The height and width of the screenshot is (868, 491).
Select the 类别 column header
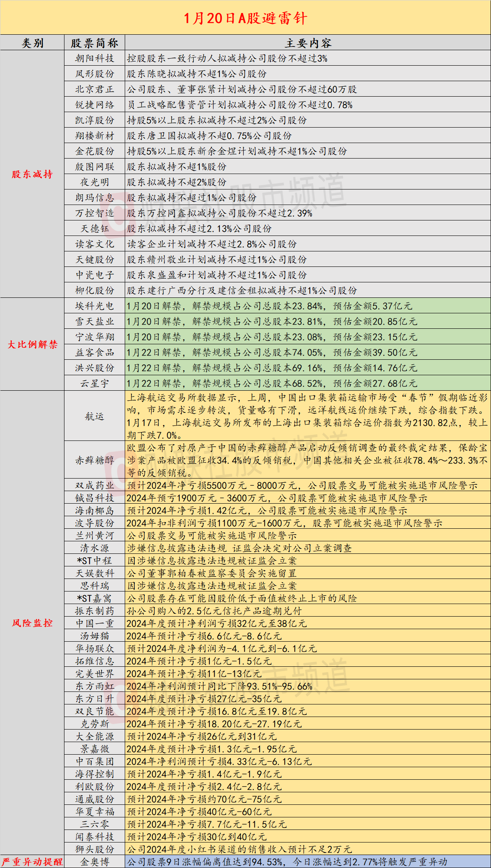[32, 43]
